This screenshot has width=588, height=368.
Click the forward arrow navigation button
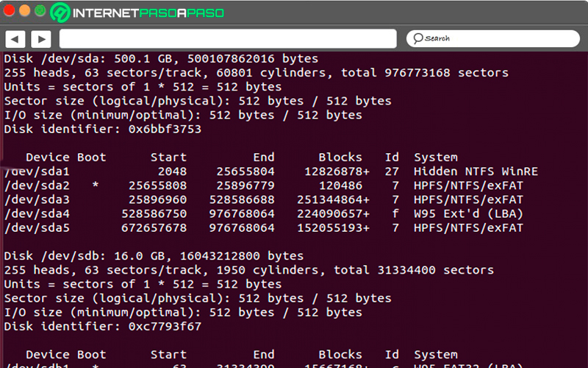pyautogui.click(x=41, y=38)
